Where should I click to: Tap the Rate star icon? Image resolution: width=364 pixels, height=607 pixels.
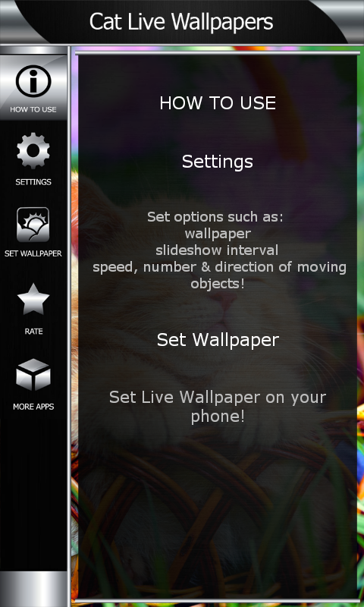(33, 299)
